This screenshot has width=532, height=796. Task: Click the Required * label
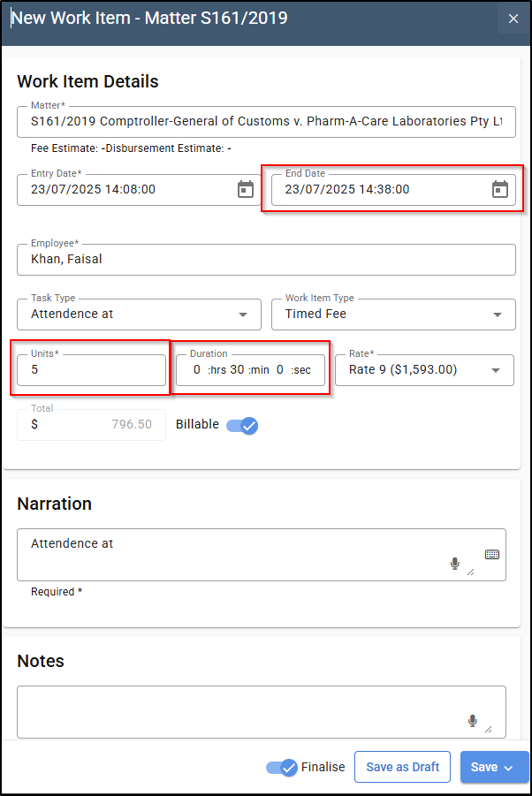(x=57, y=592)
